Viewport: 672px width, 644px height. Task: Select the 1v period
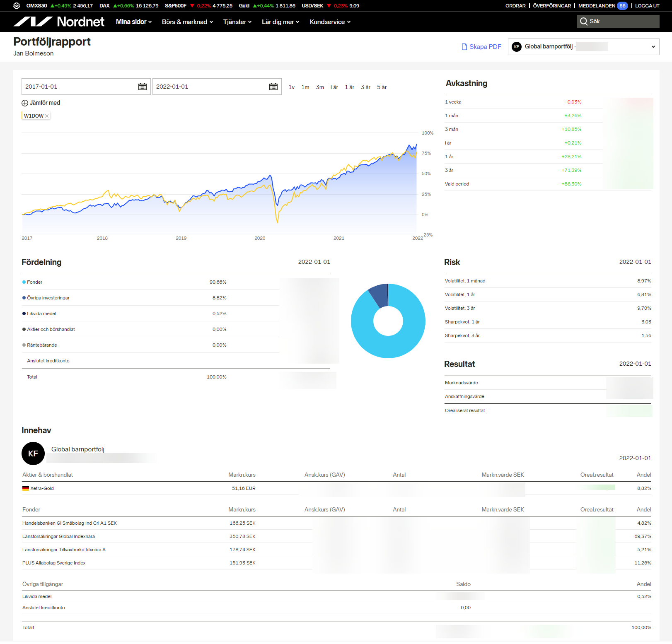292,87
